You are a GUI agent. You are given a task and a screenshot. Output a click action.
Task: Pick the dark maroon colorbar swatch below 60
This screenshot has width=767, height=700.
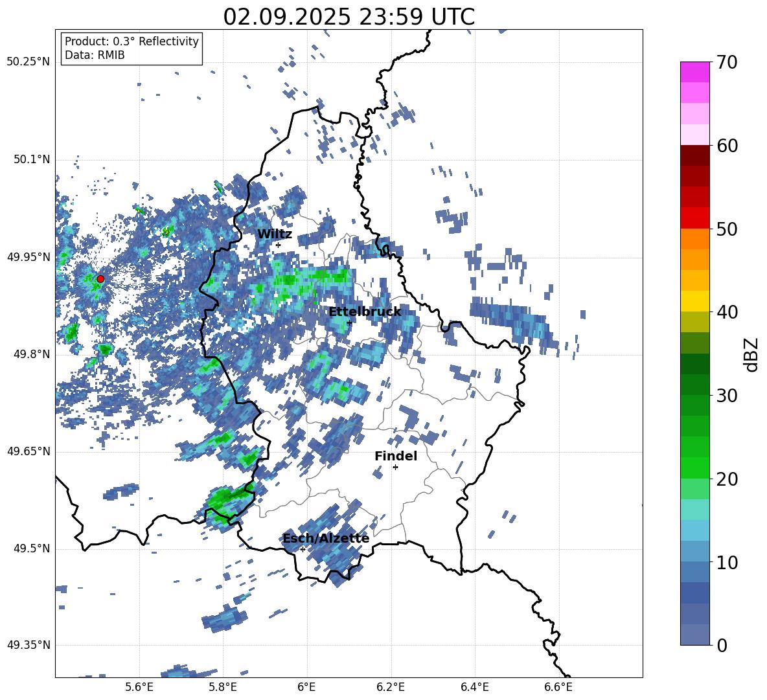694,156
